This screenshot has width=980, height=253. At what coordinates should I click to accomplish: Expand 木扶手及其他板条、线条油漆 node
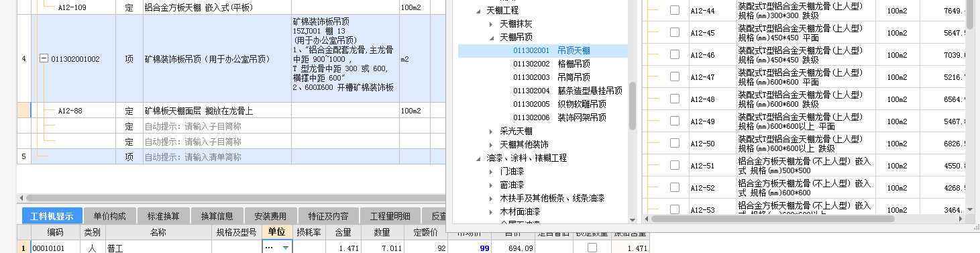491,199
